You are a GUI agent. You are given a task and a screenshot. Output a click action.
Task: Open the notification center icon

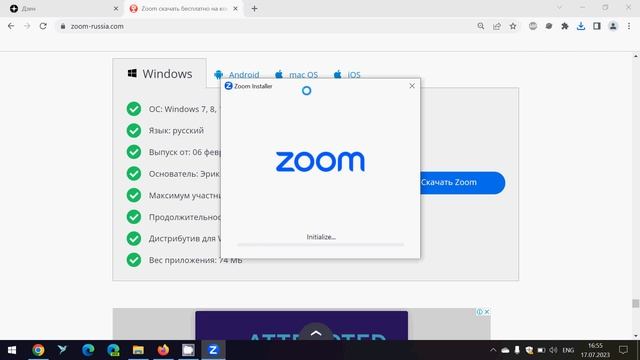pyautogui.click(x=623, y=350)
